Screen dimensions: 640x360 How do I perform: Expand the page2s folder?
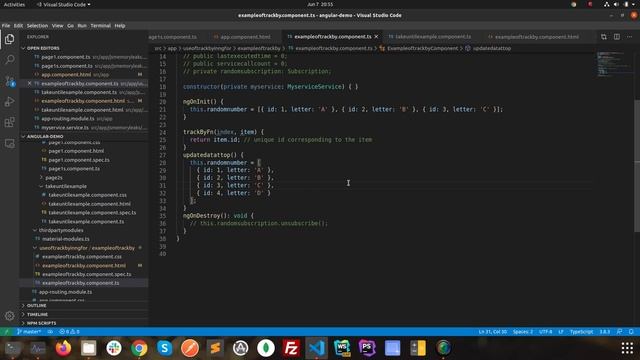click(x=53, y=178)
